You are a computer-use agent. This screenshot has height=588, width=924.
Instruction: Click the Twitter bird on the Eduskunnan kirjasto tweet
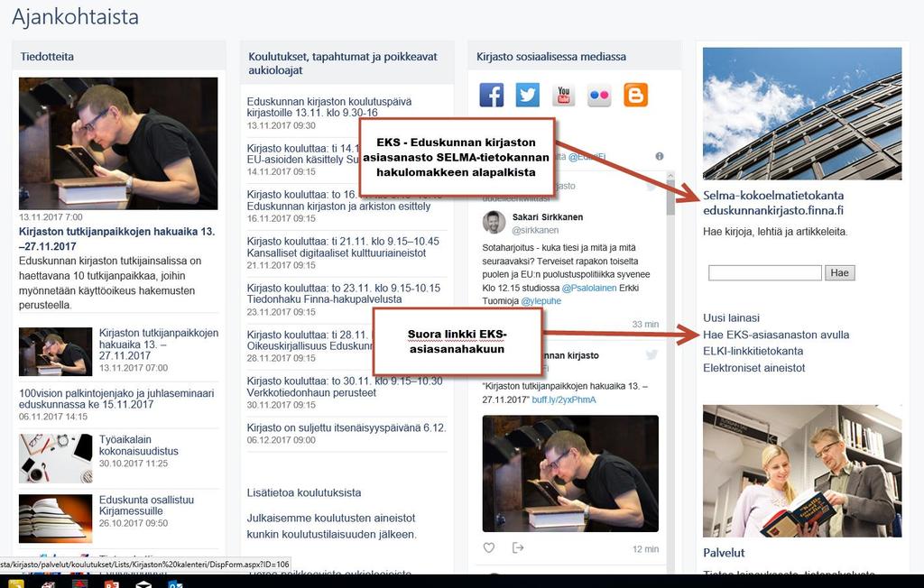pyautogui.click(x=651, y=354)
